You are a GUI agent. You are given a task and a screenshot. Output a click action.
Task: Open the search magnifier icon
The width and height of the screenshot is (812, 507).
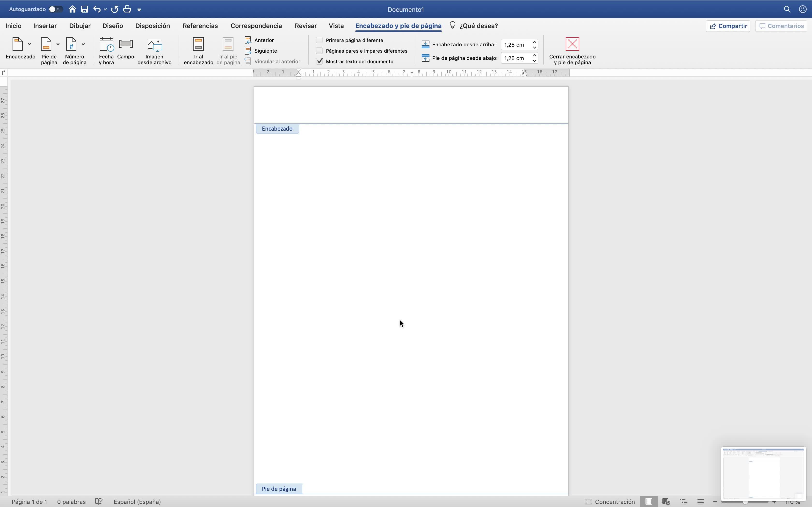coord(787,9)
